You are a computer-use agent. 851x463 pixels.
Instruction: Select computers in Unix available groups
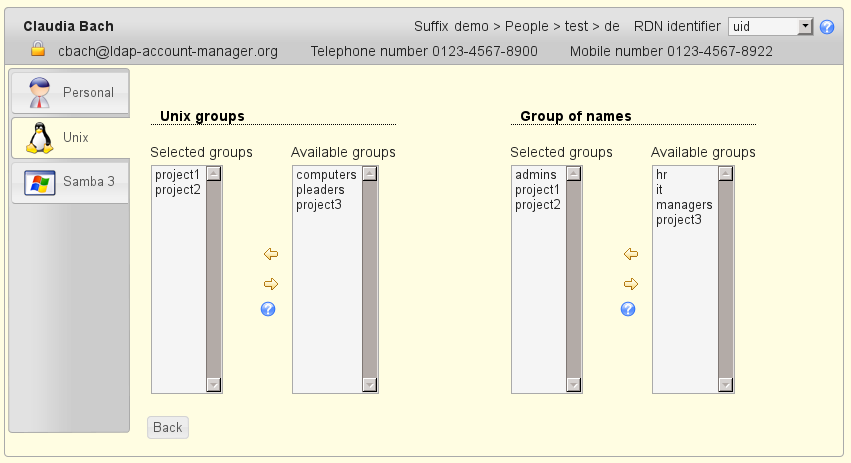click(326, 175)
